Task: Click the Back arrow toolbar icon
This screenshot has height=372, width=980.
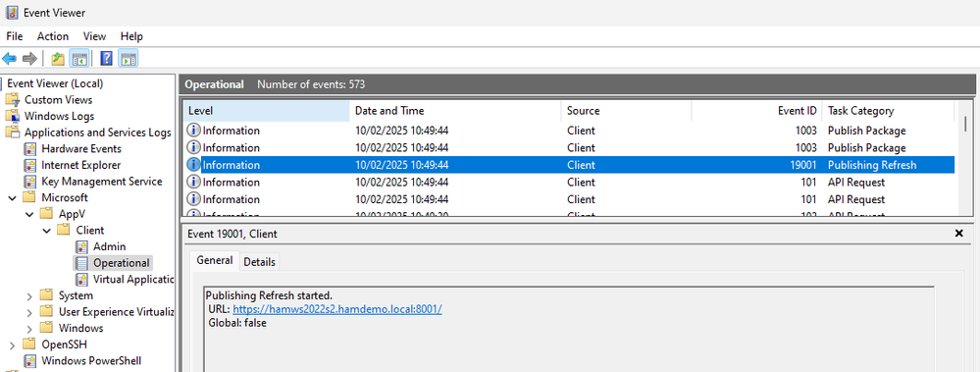Action: 10,59
